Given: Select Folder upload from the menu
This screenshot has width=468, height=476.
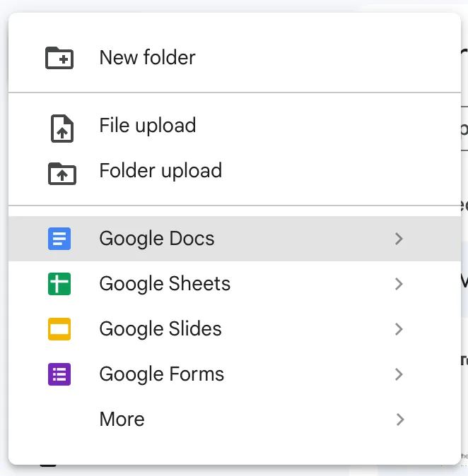Looking at the screenshot, I should pos(235,171).
